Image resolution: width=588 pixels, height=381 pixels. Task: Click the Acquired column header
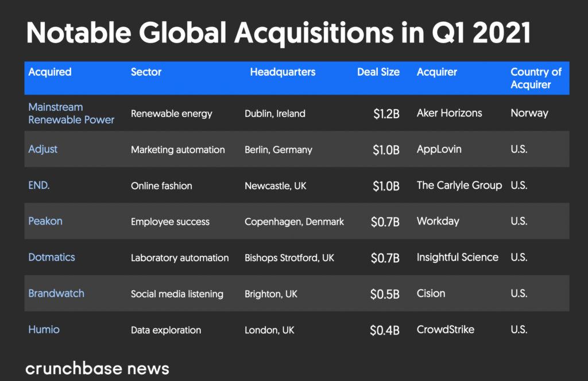50,72
